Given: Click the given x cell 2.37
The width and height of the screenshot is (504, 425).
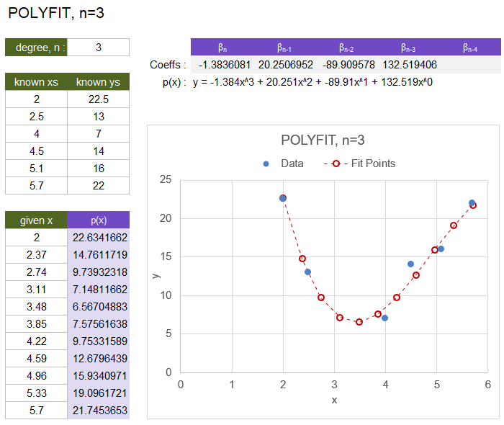Looking at the screenshot, I should (x=36, y=255).
